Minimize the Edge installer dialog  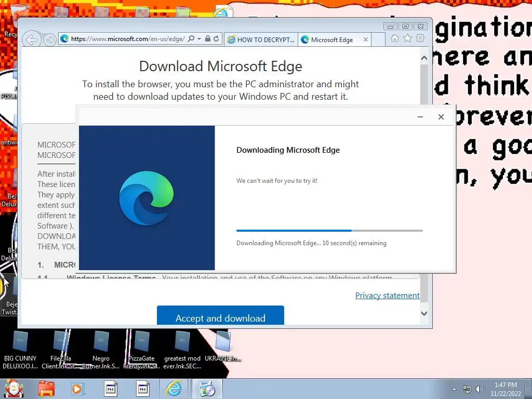(x=420, y=117)
